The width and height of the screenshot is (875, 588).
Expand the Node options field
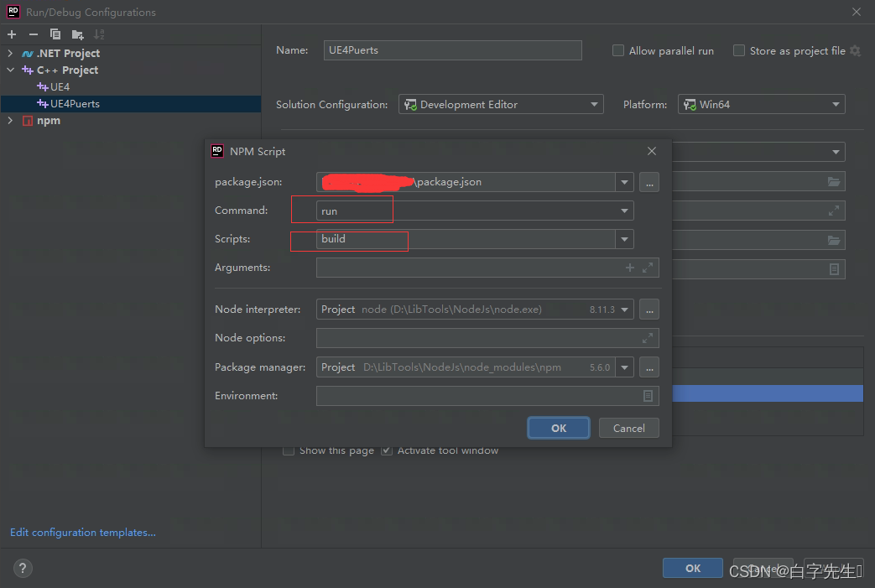point(648,338)
